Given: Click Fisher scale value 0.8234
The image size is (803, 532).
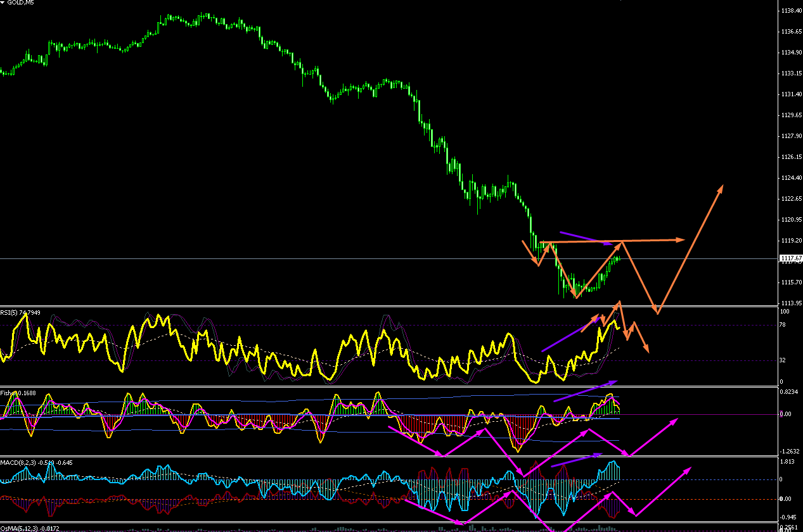Looking at the screenshot, I should coord(788,393).
